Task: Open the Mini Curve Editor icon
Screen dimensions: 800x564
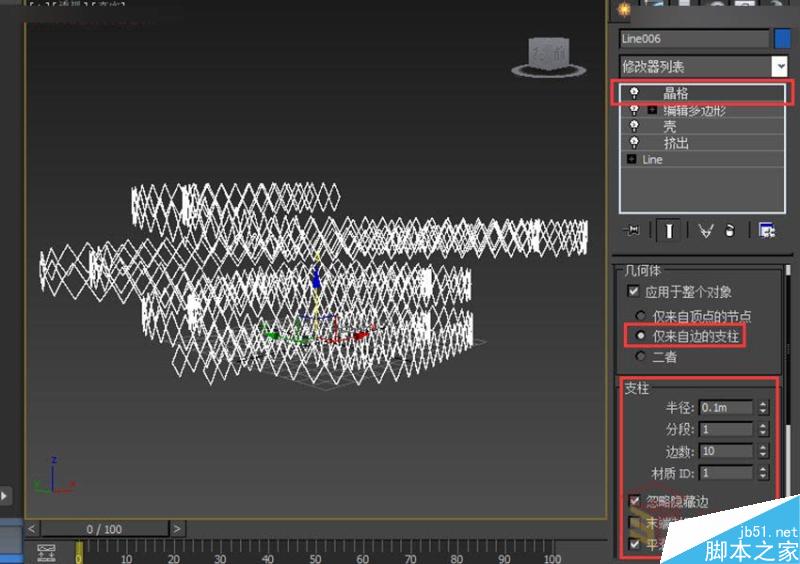Action: point(46,553)
